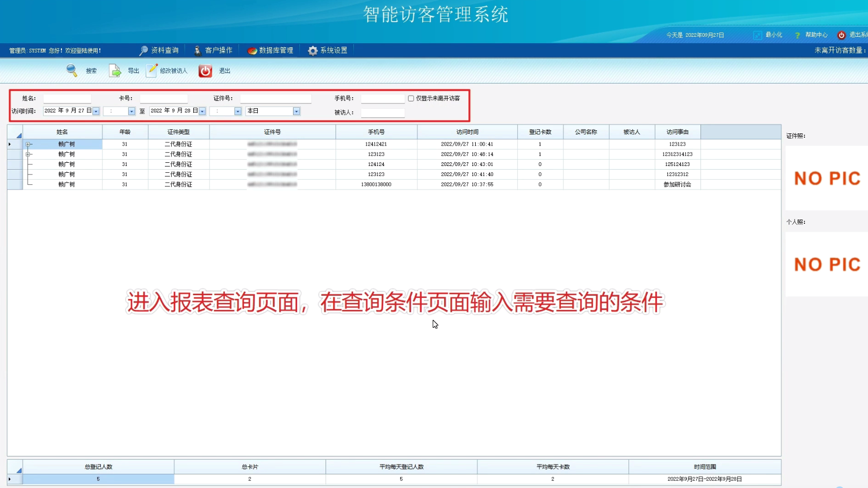
Task: Open the end date 2022年9月28日 picker
Action: tap(202, 111)
